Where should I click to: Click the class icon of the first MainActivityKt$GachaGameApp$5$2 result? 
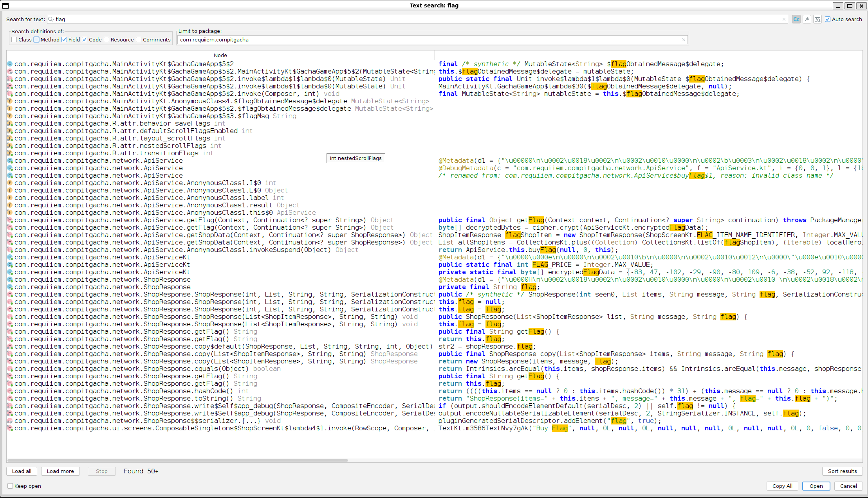[10, 64]
